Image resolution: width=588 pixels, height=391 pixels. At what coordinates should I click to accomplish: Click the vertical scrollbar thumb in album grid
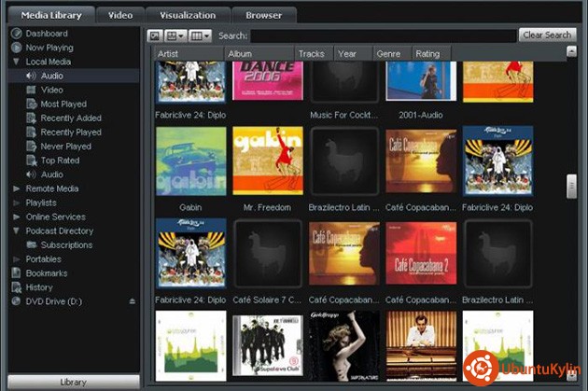click(x=571, y=186)
